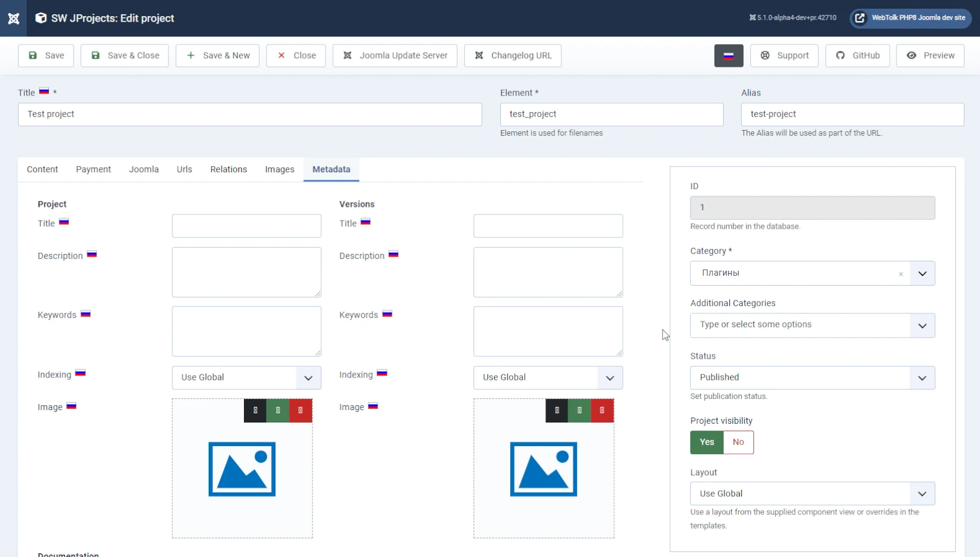Click the Versions Description textarea
The height and width of the screenshot is (557, 980).
click(548, 272)
